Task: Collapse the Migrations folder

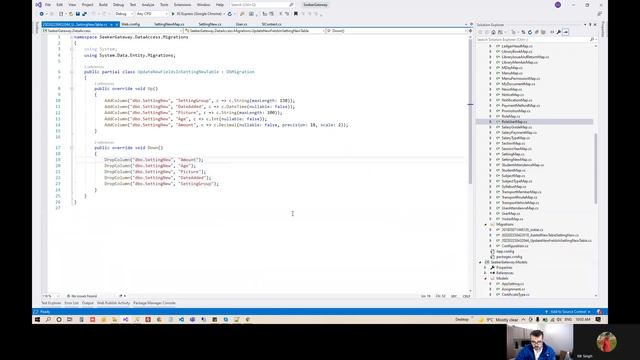Action: (x=486, y=224)
